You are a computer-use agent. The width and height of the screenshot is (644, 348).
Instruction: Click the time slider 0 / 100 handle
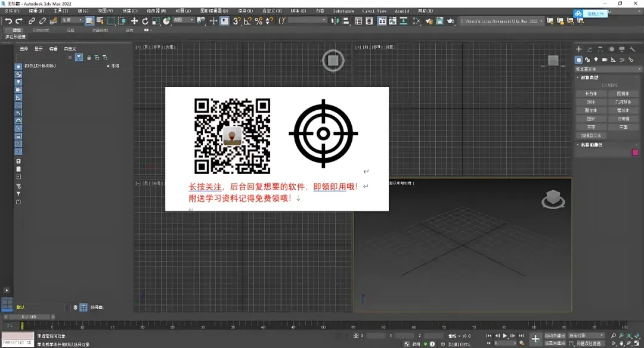(x=29, y=317)
